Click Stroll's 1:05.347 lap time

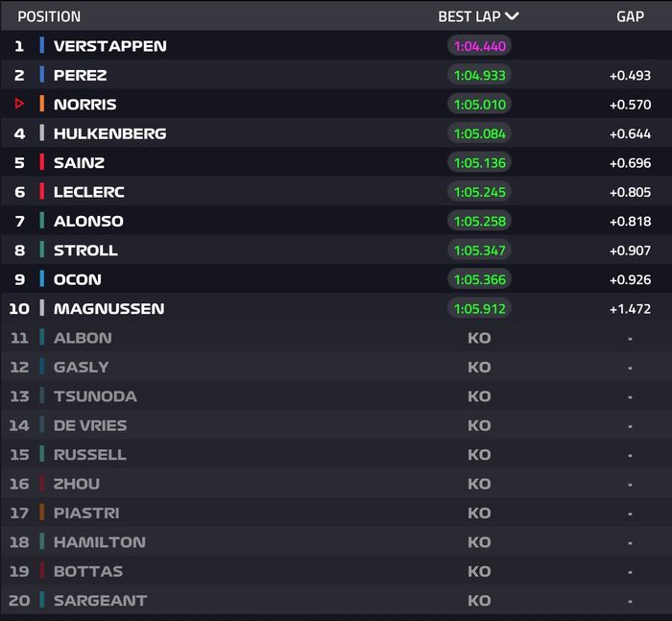(479, 251)
